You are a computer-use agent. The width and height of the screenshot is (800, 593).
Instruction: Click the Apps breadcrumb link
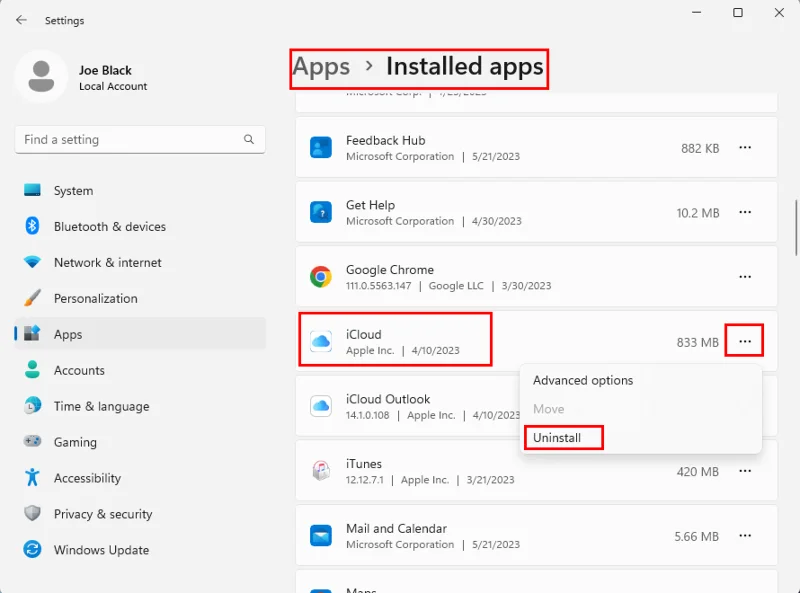pyautogui.click(x=321, y=67)
